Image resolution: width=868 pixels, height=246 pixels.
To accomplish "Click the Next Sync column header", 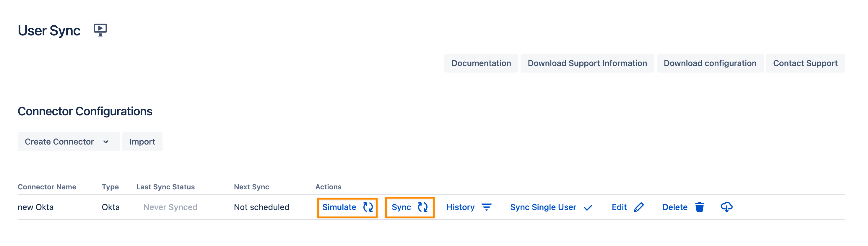I will (x=251, y=187).
